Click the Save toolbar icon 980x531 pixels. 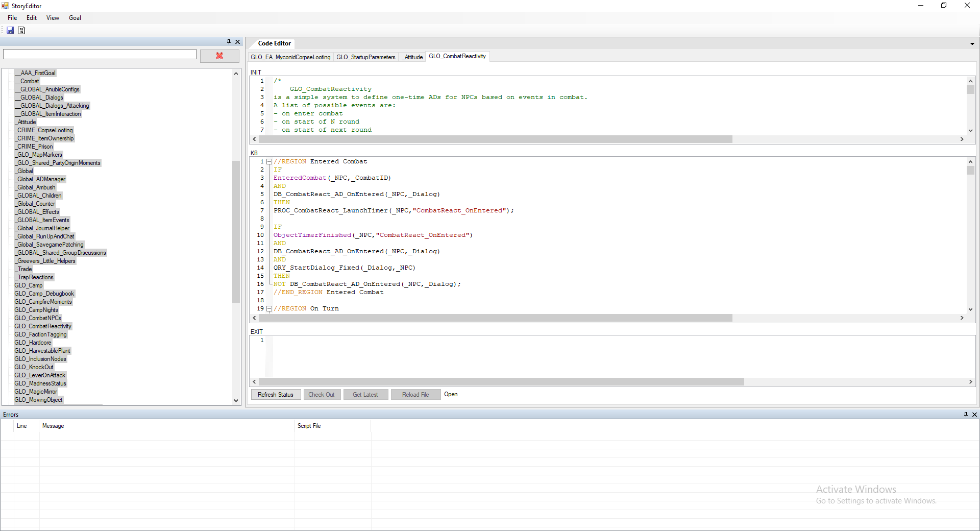pyautogui.click(x=10, y=30)
